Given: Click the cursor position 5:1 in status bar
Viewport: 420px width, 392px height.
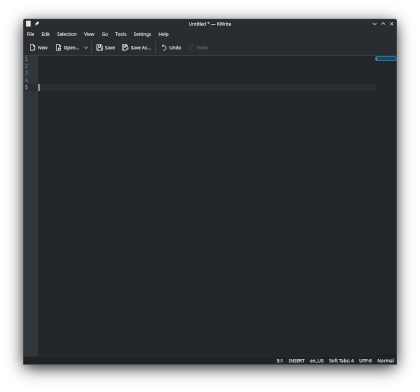Looking at the screenshot, I should tap(280, 361).
